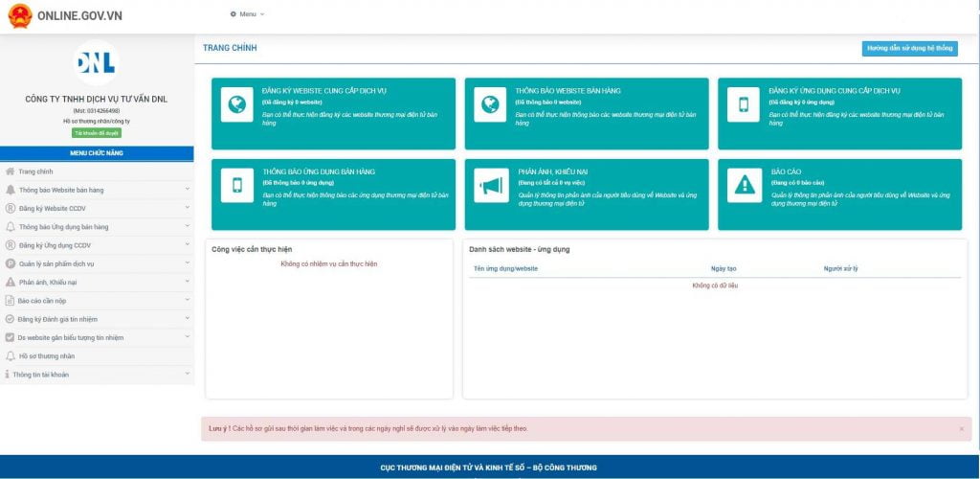980x479 pixels.
Task: Click the Người xử lý column header
Action: point(840,268)
